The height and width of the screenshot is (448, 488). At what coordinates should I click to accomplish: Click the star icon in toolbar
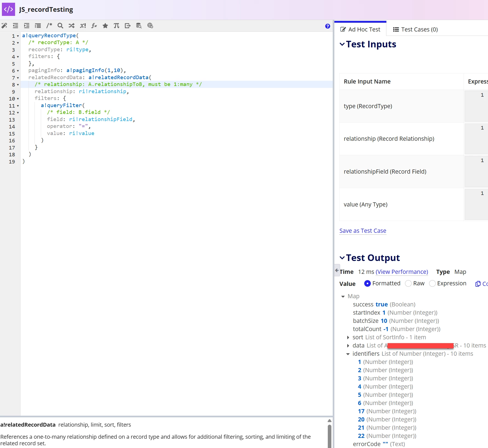[x=105, y=26]
